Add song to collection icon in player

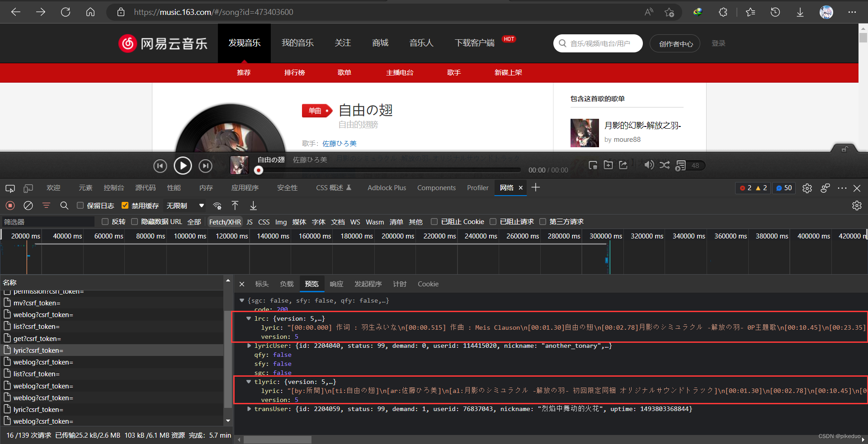[x=609, y=165]
